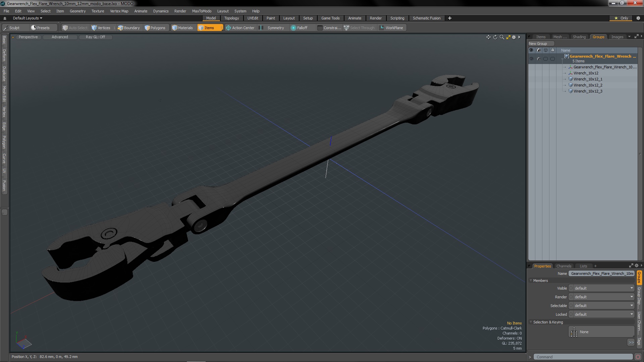Select Wrench_10x12_3 tree item
The height and width of the screenshot is (362, 644).
coord(588,91)
